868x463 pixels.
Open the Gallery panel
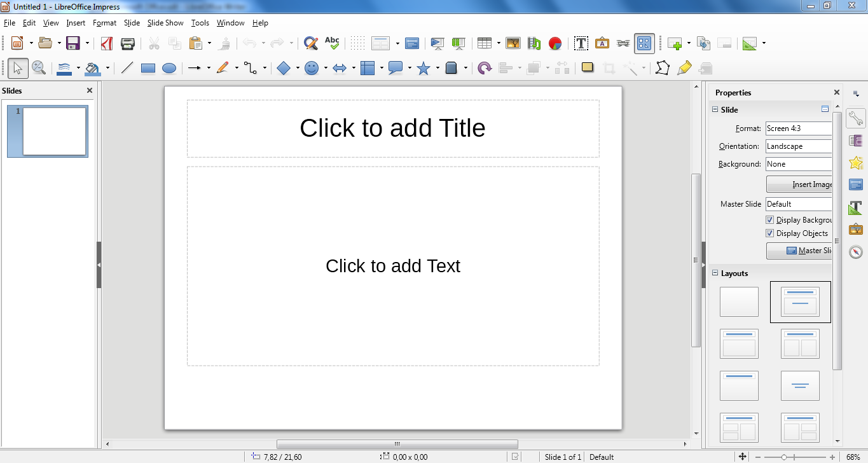pyautogui.click(x=855, y=229)
